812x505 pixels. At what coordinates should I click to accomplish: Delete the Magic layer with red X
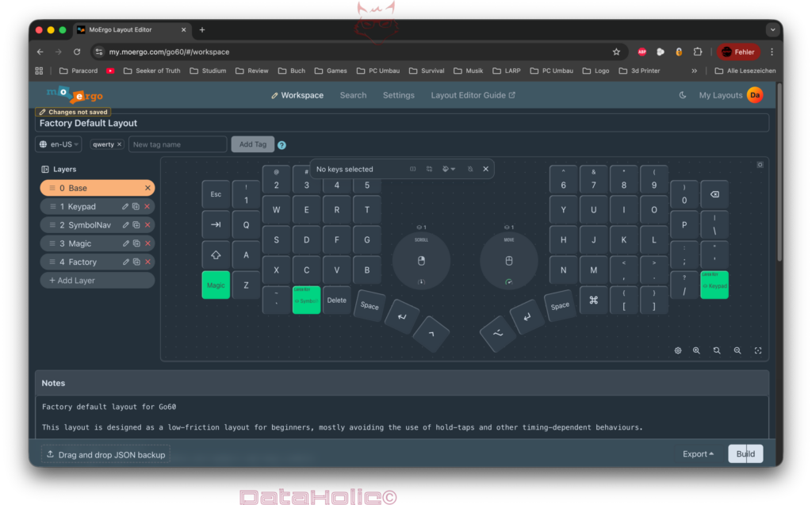147,243
